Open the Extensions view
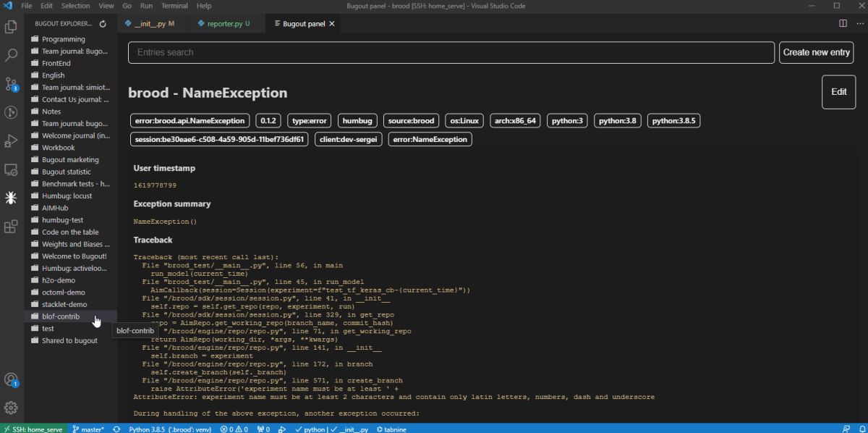The width and height of the screenshot is (868, 433). [11, 227]
